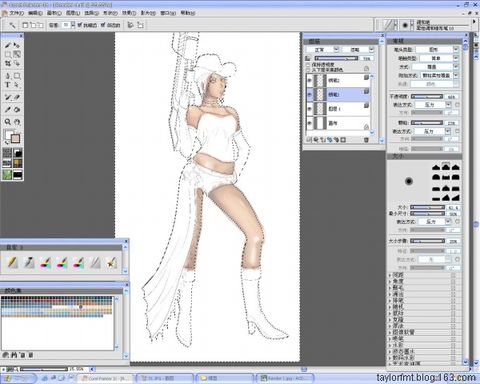Select the Layer Adjuster tool
Viewport: 480px width, 384px height.
coord(17,45)
